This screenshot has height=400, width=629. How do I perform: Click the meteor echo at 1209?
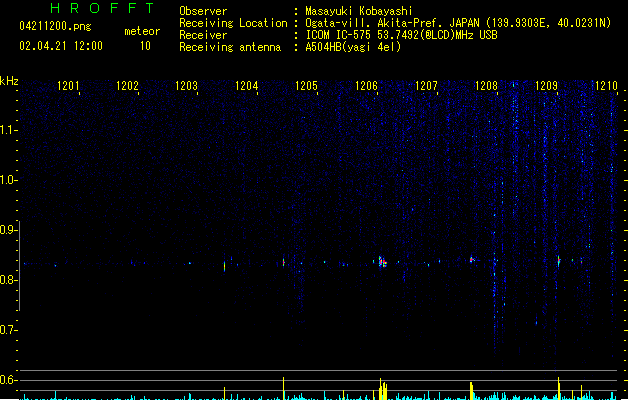pos(558,260)
